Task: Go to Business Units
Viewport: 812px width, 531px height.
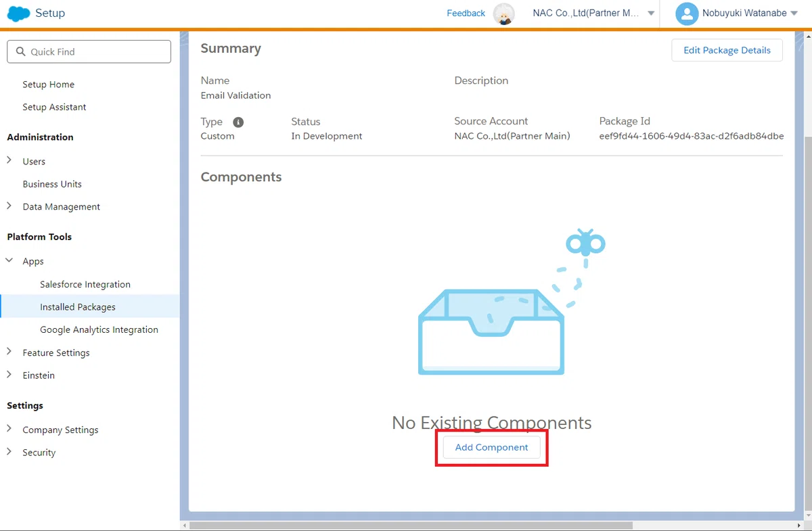Action: (x=52, y=184)
